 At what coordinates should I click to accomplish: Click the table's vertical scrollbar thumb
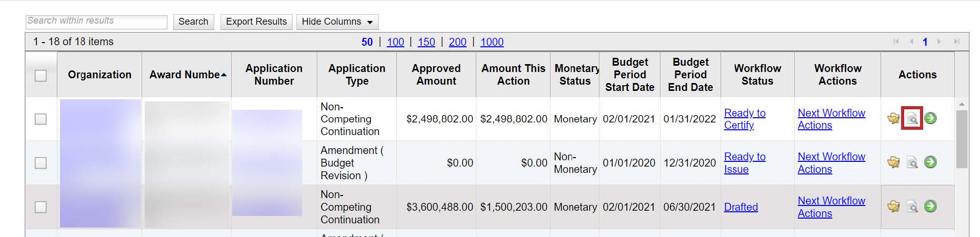tap(961, 139)
